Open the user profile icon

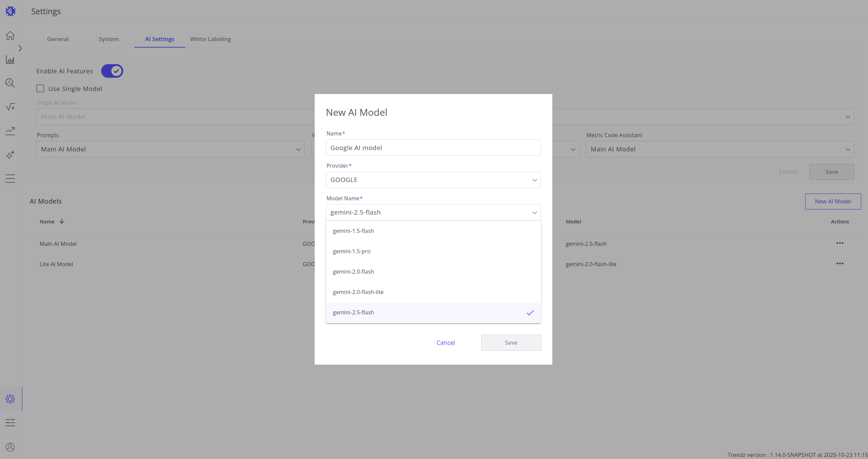tap(10, 447)
